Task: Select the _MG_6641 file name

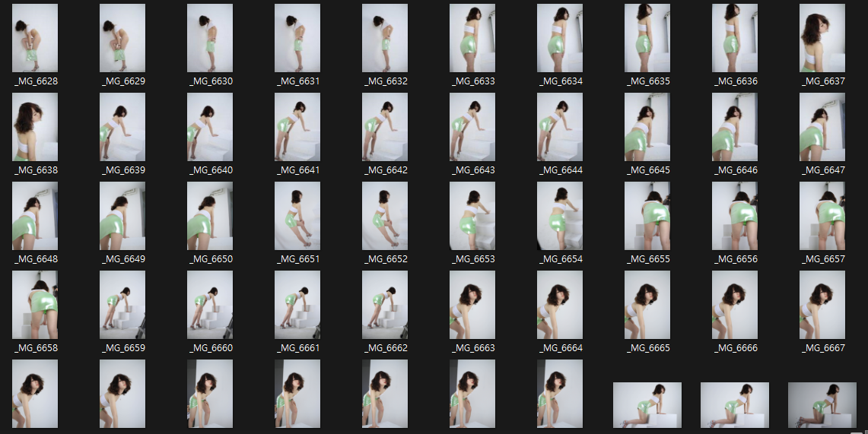Action: [x=298, y=170]
